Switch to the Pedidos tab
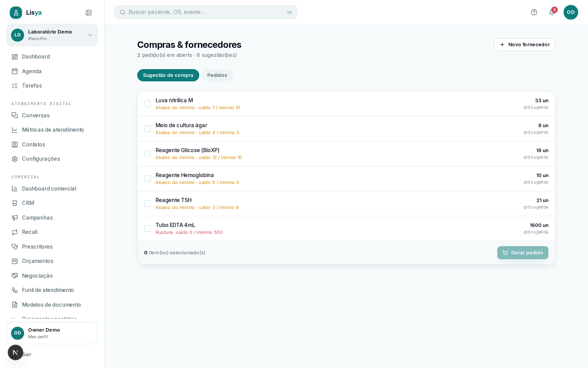Viewport: 588px width, 368px height. 217,75
